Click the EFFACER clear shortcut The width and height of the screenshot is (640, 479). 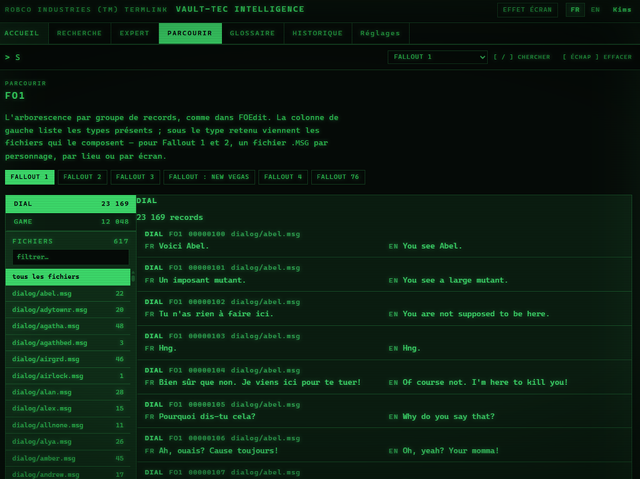[597, 57]
